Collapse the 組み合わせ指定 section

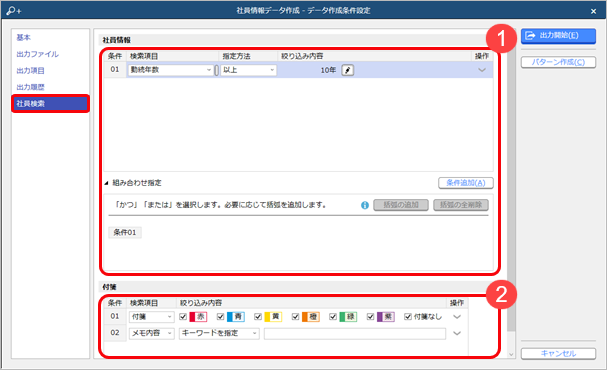coord(106,183)
